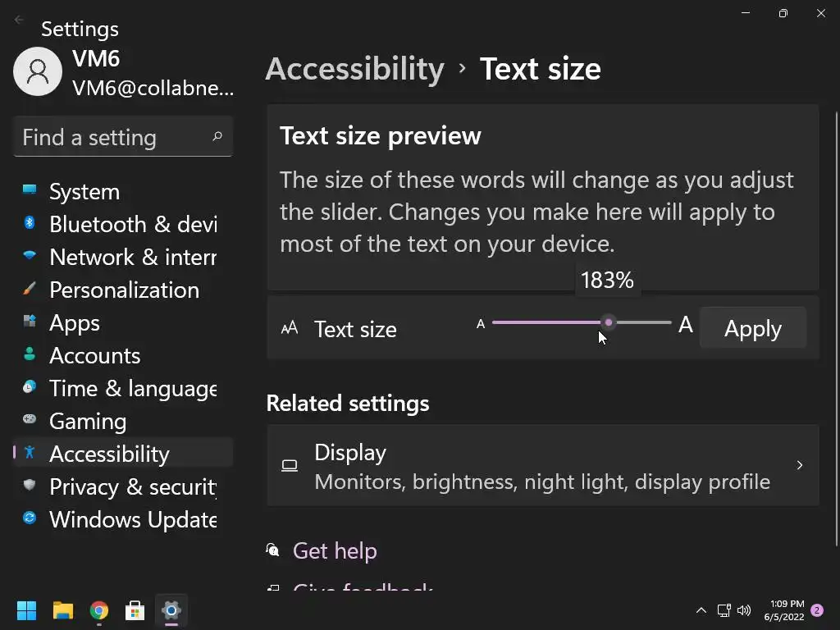Click the System monitor icon in sidebar

[x=30, y=189]
